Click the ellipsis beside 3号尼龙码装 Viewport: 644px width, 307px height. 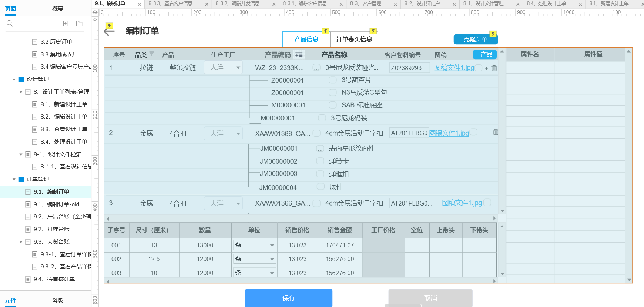tap(322, 118)
